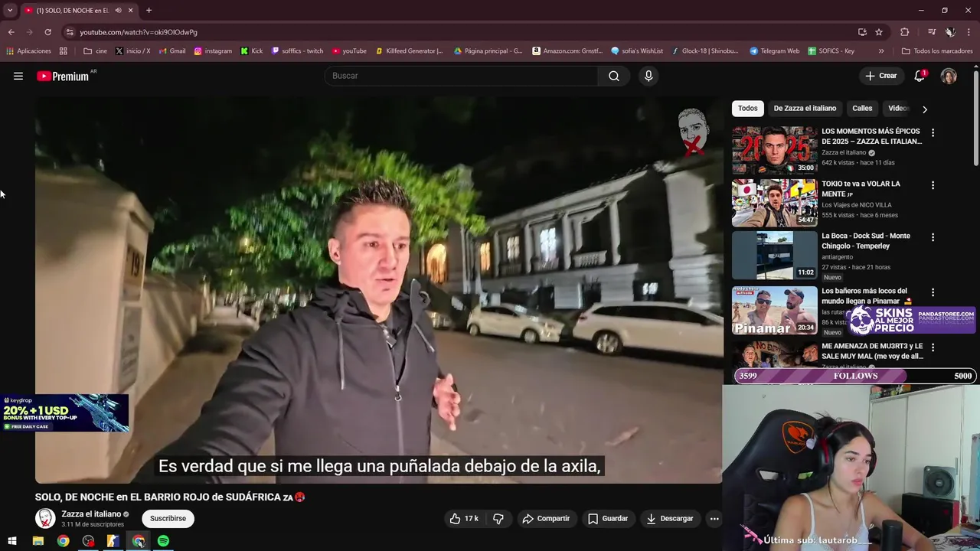Open the YouTube guide hamburger menu
This screenshot has height=551, width=980.
click(x=18, y=76)
